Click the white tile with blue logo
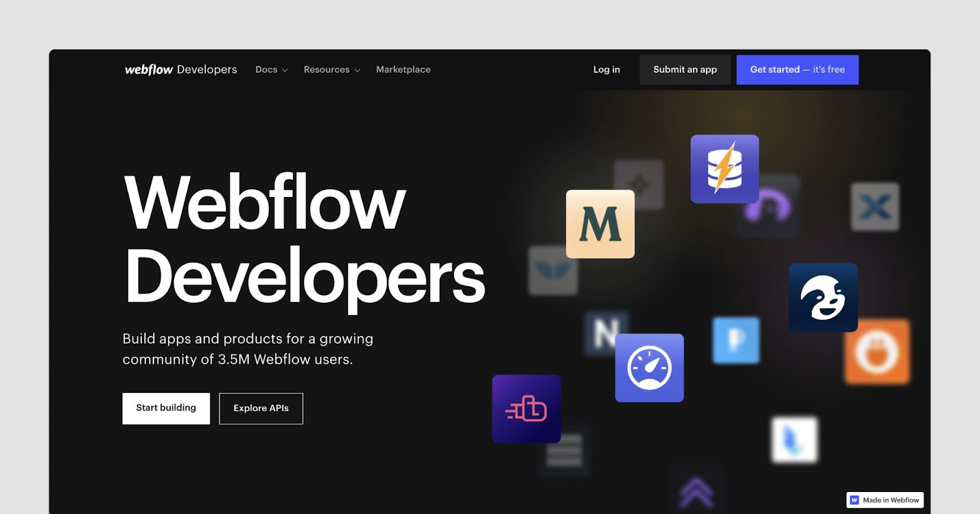 tap(794, 439)
